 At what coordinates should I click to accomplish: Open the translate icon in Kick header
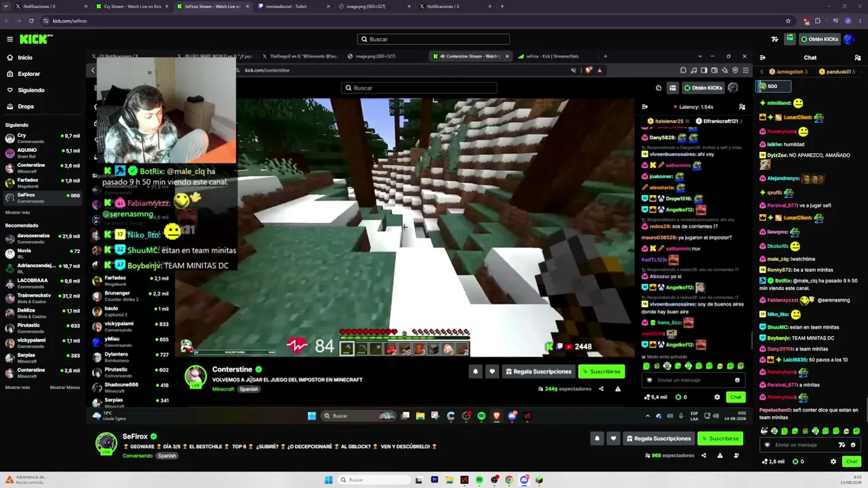(x=775, y=39)
